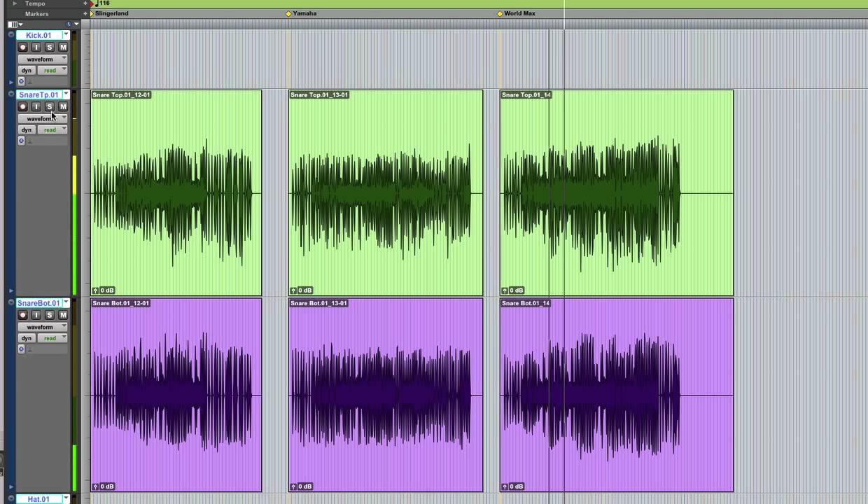Select the Markers ruler label

[x=37, y=13]
